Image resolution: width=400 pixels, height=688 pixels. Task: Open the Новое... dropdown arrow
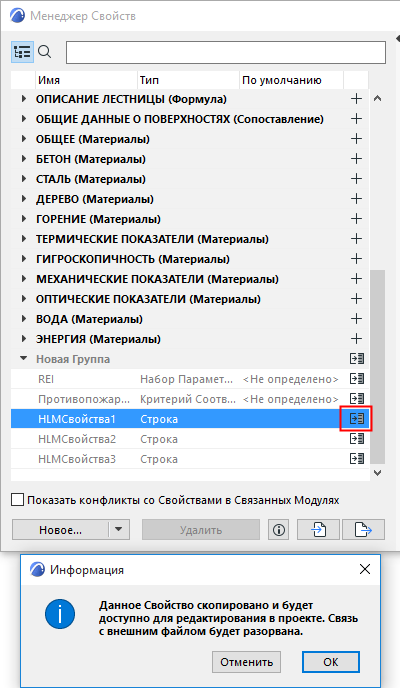point(118,530)
